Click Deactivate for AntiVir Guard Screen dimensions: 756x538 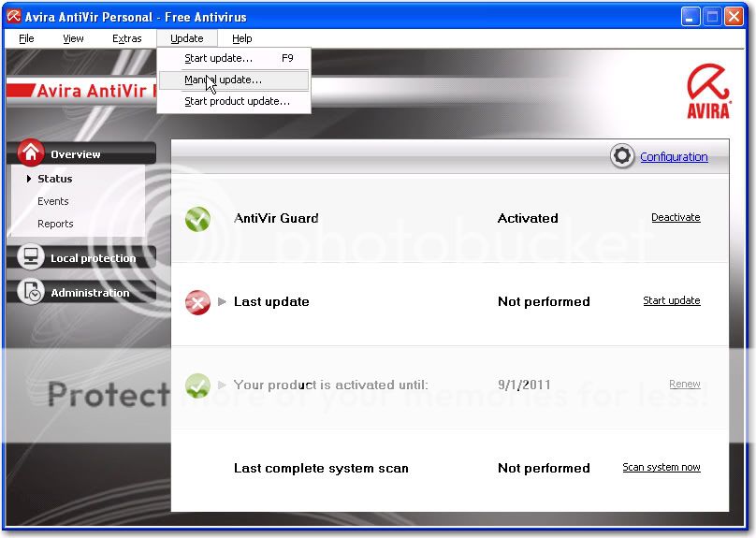coord(676,217)
